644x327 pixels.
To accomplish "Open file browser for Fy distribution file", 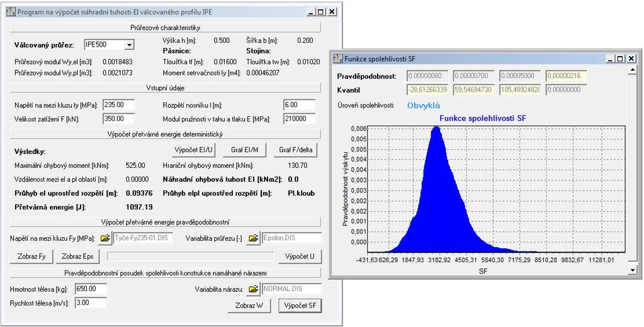I will (x=105, y=238).
